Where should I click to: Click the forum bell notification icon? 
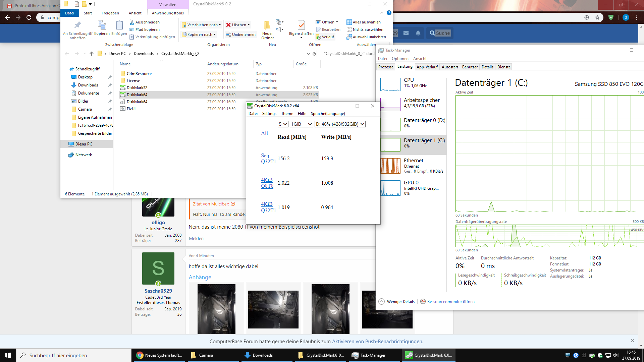[x=418, y=33]
